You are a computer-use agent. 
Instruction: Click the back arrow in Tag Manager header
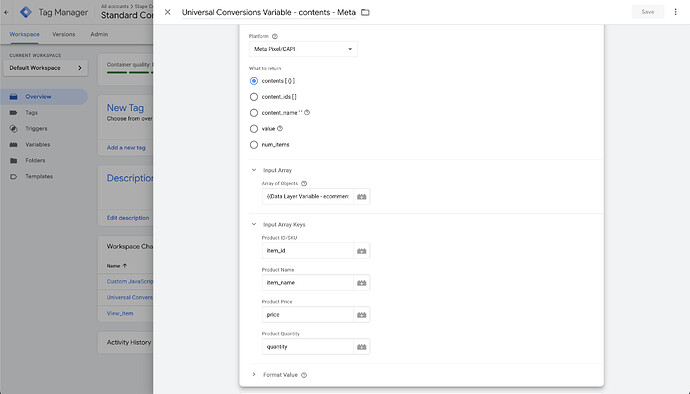(x=6, y=12)
